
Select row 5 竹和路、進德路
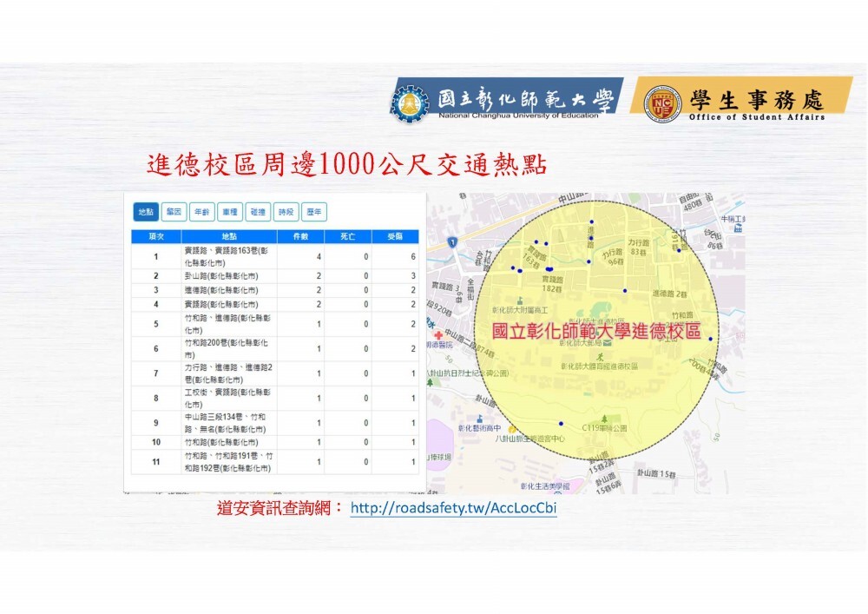pos(274,324)
